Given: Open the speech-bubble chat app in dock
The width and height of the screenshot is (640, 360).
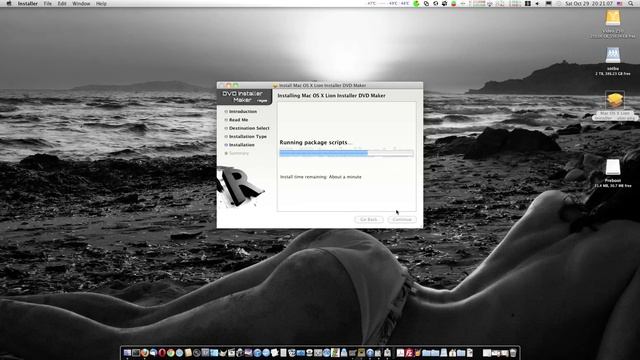Looking at the screenshot, I should (x=153, y=353).
